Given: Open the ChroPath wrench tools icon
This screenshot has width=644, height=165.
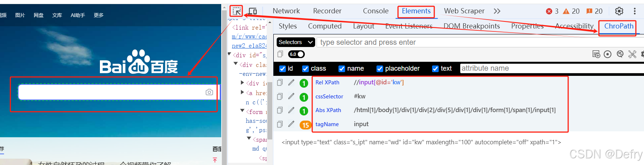Looking at the screenshot, I should (633, 54).
